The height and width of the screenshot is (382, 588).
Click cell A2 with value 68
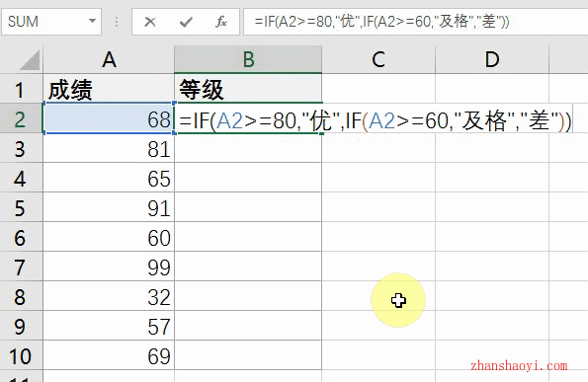(x=109, y=118)
